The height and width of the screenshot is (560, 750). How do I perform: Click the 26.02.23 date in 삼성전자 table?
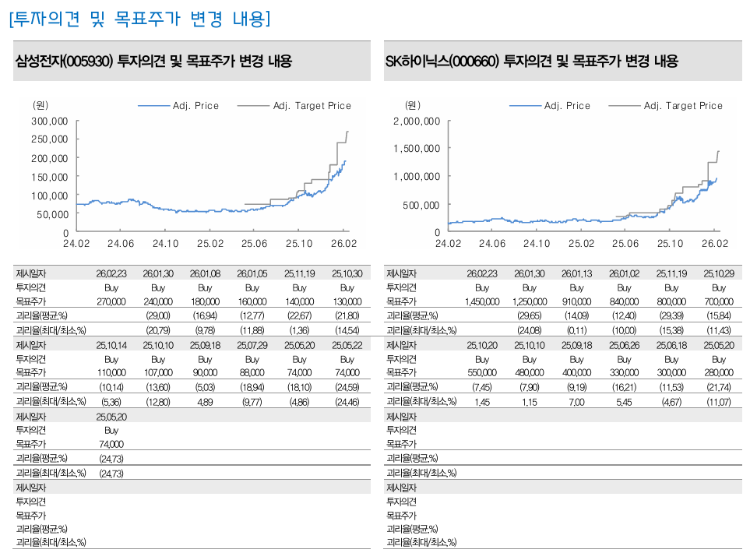tap(111, 273)
